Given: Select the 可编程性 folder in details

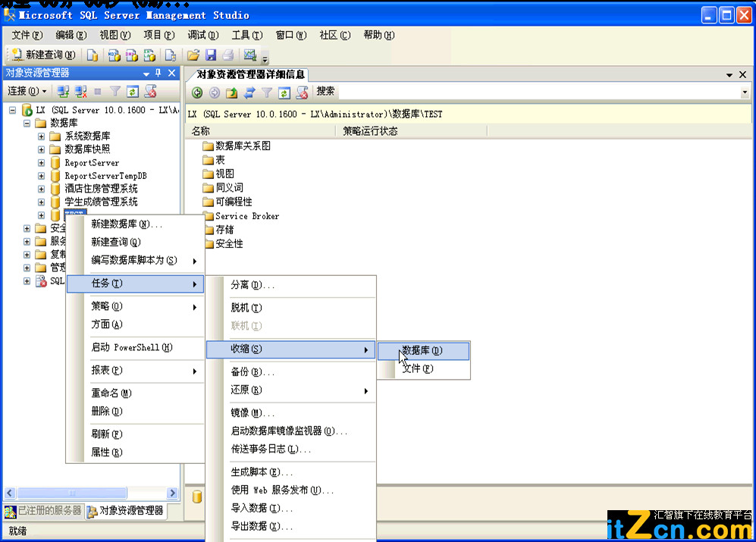Looking at the screenshot, I should pyautogui.click(x=227, y=202).
